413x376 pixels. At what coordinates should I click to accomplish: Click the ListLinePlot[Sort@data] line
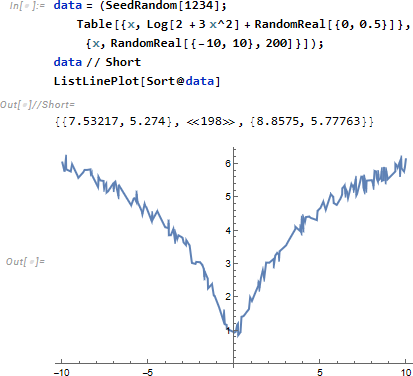pos(137,81)
